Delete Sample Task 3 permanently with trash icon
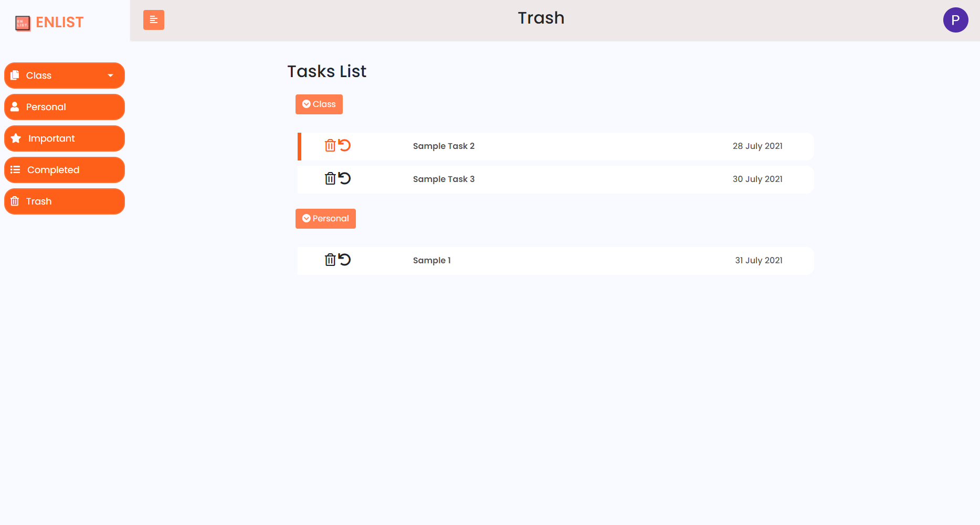The image size is (980, 525). pyautogui.click(x=330, y=178)
